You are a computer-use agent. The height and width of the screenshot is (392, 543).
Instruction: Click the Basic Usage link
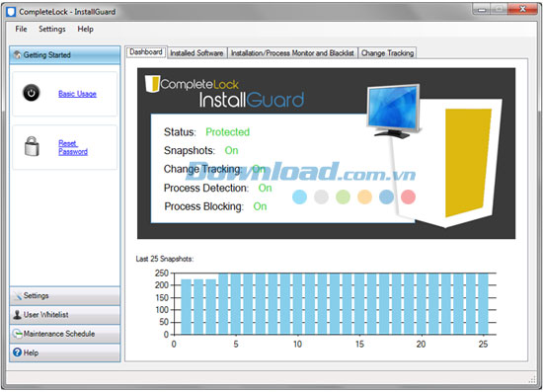click(77, 94)
